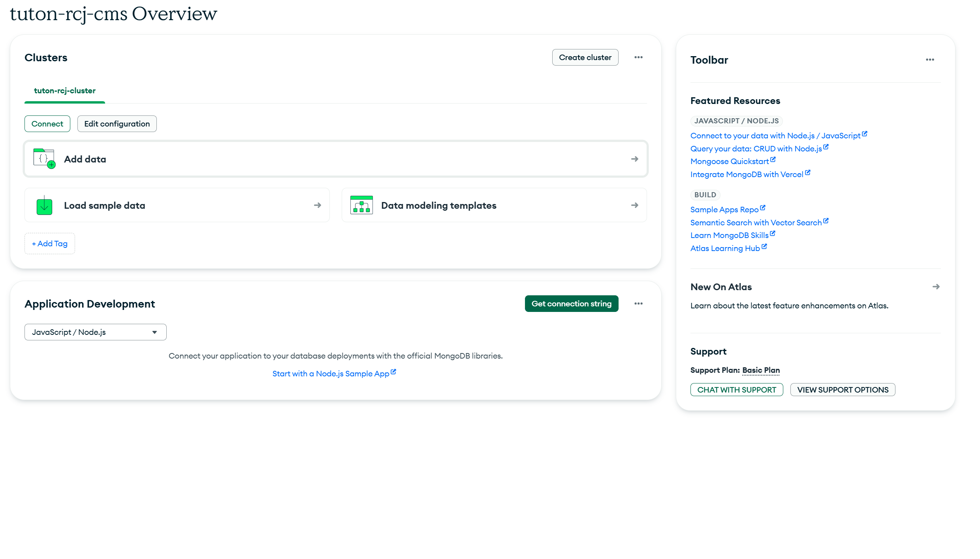Click Edit configuration button
The height and width of the screenshot is (559, 980).
[117, 124]
